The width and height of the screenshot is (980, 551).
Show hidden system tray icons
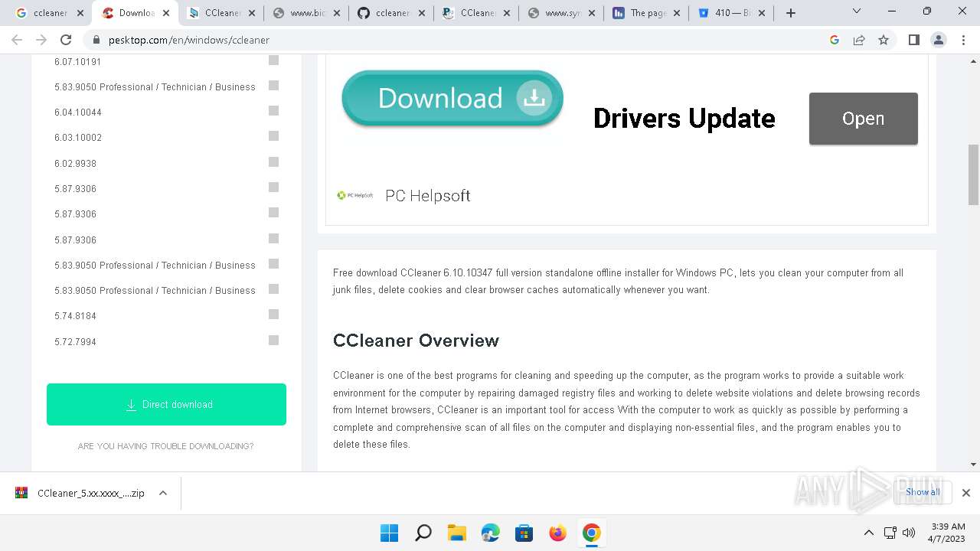868,533
